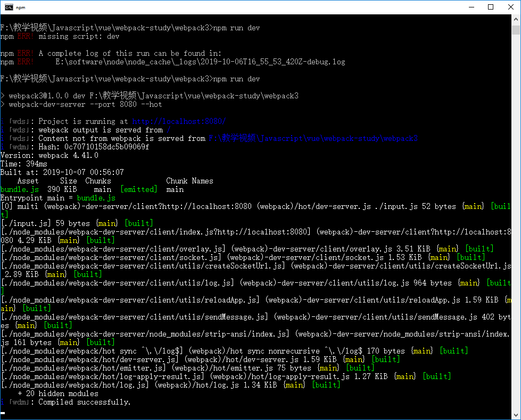This screenshot has height=420, width=521.
Task: Click the 'Asset' column header
Action: (28, 181)
